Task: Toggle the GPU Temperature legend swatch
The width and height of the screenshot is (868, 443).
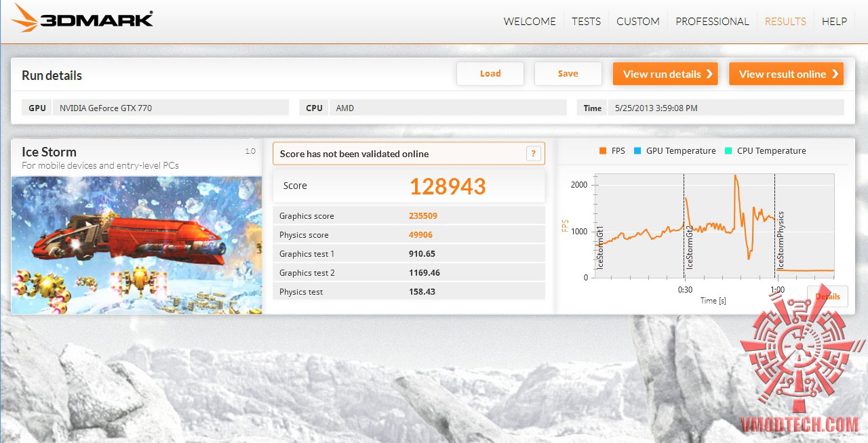Action: pyautogui.click(x=637, y=151)
